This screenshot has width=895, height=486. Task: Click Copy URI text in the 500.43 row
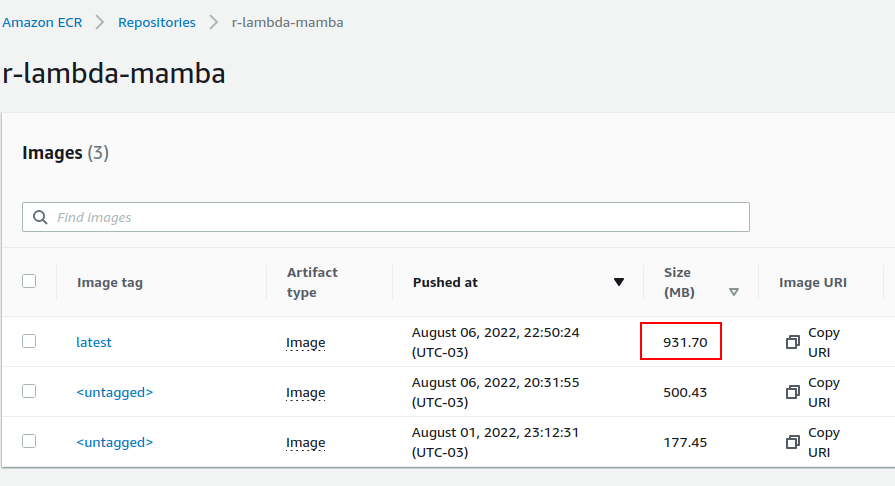(824, 392)
